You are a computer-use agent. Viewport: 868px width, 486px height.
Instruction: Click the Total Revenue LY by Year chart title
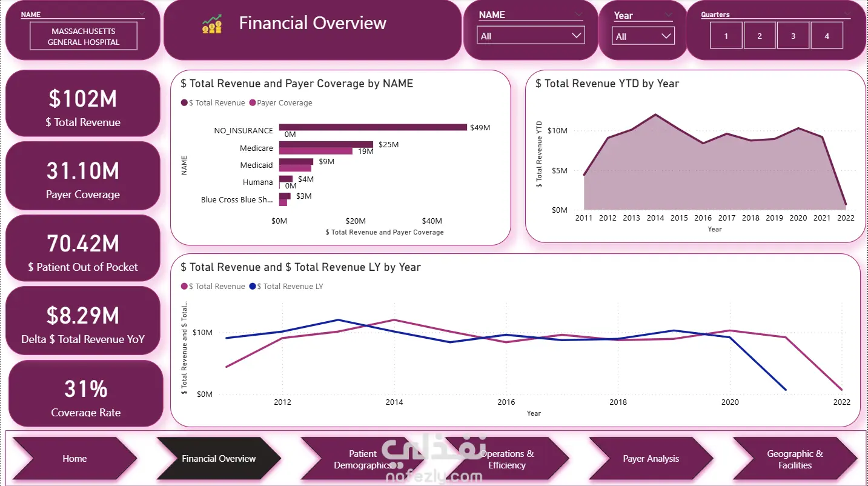pyautogui.click(x=300, y=267)
